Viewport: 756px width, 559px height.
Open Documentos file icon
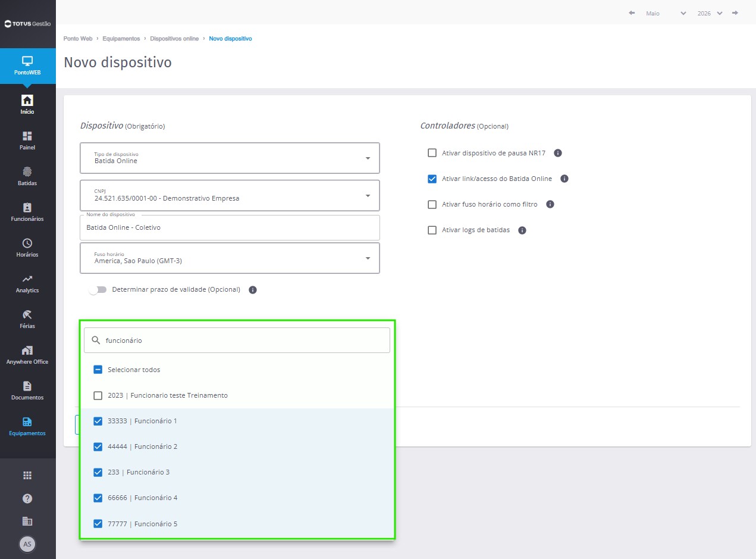tap(27, 386)
